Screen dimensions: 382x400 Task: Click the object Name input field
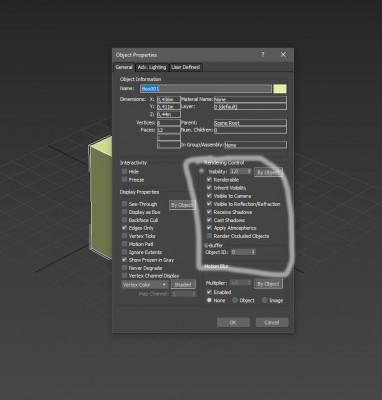tap(206, 89)
